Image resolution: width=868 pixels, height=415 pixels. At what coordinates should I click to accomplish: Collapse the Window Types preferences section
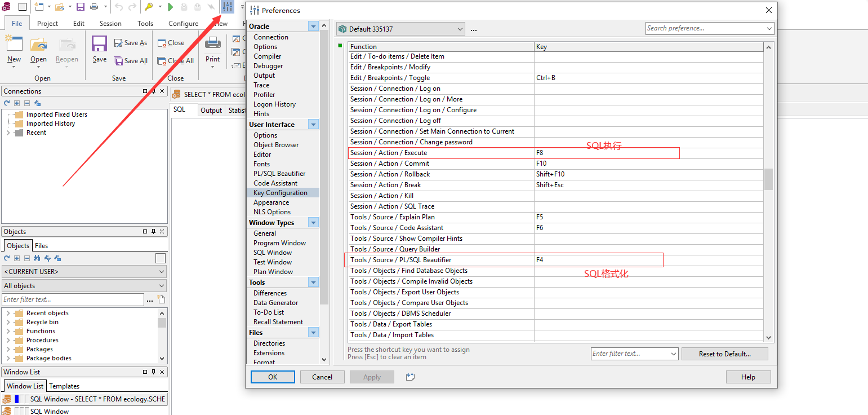click(x=313, y=223)
